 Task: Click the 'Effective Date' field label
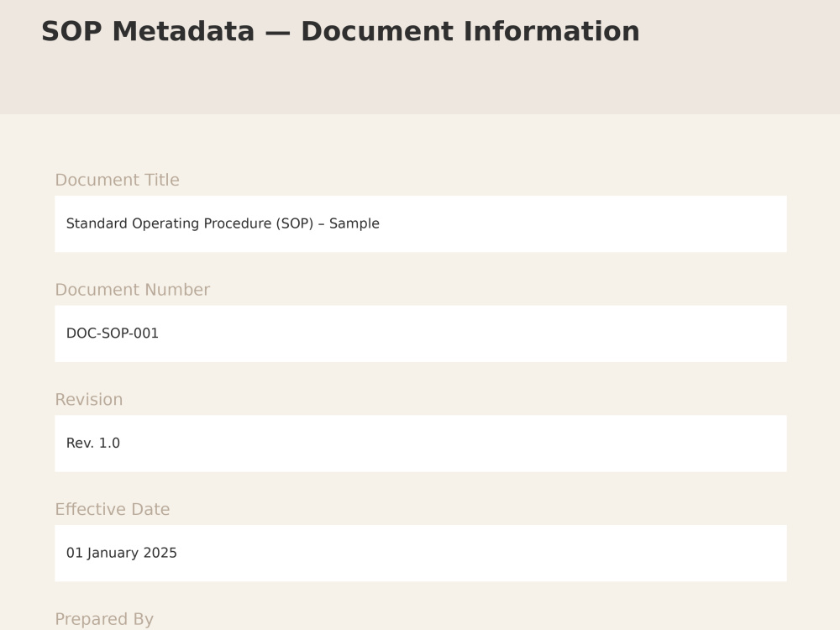click(113, 510)
